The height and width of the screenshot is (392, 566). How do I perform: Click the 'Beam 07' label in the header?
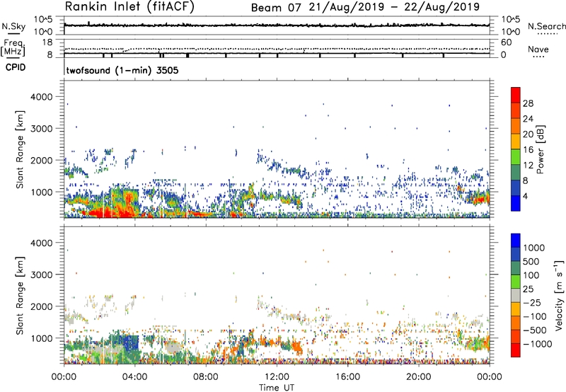point(276,7)
